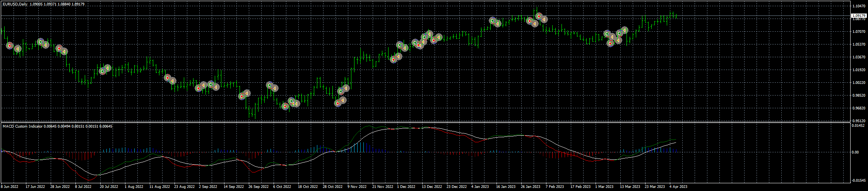Click the highest trade marker near 26 Jan 2023
This screenshot has height=191, width=868.
(x=539, y=16)
